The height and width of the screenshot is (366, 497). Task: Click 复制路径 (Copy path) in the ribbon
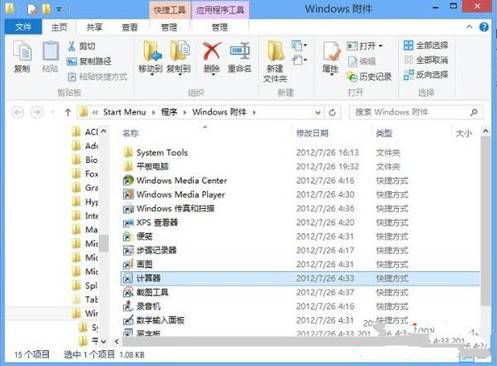click(x=89, y=61)
